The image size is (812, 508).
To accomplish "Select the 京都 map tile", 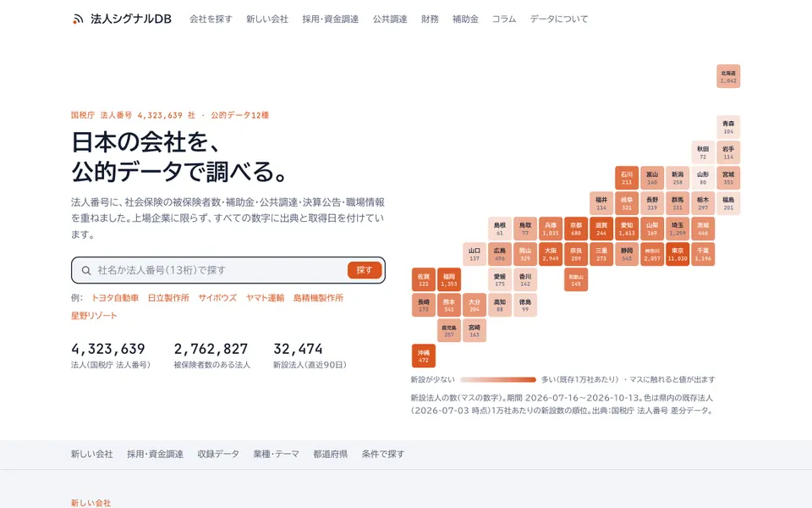I will [x=576, y=229].
